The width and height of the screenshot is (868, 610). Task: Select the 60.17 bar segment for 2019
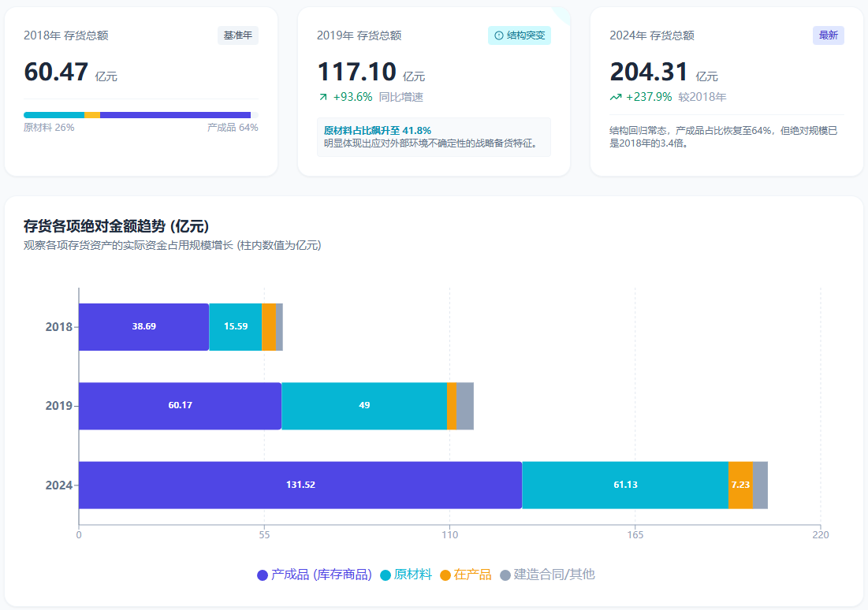[180, 405]
